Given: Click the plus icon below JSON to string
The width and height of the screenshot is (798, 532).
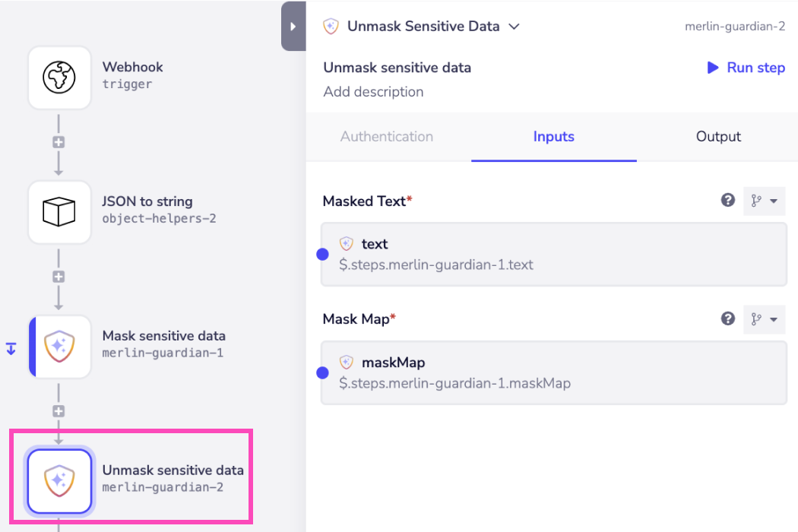Looking at the screenshot, I should (x=59, y=276).
